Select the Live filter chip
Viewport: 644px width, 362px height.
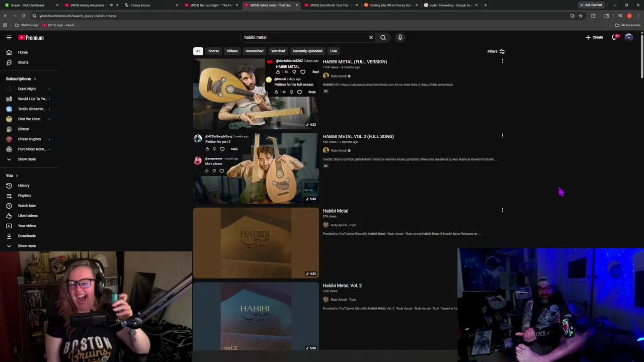tap(333, 51)
